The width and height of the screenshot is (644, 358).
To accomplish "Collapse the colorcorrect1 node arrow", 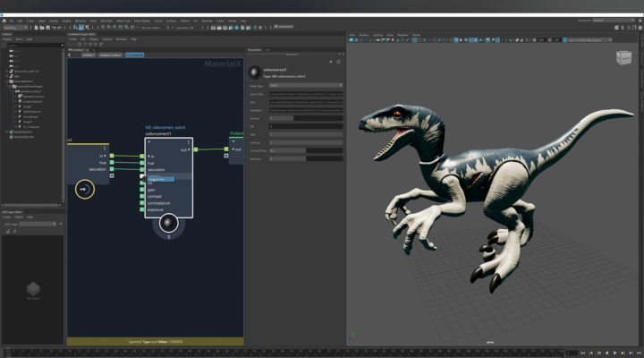I will click(148, 141).
